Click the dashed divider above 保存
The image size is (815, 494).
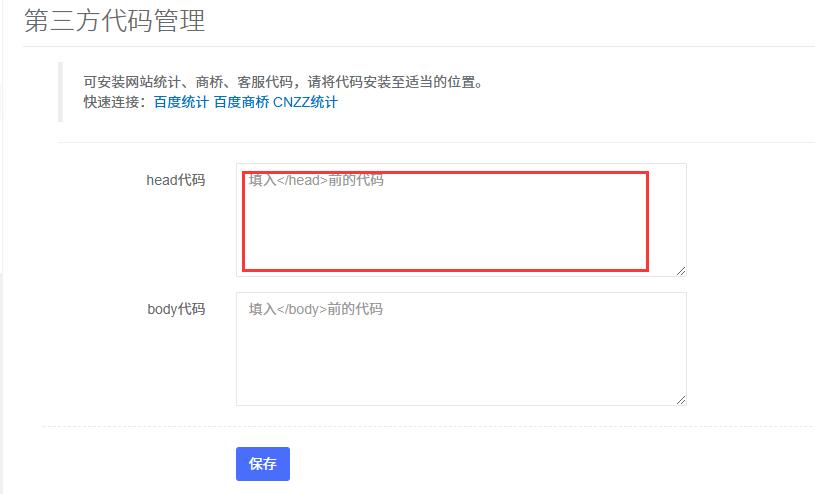tap(428, 426)
